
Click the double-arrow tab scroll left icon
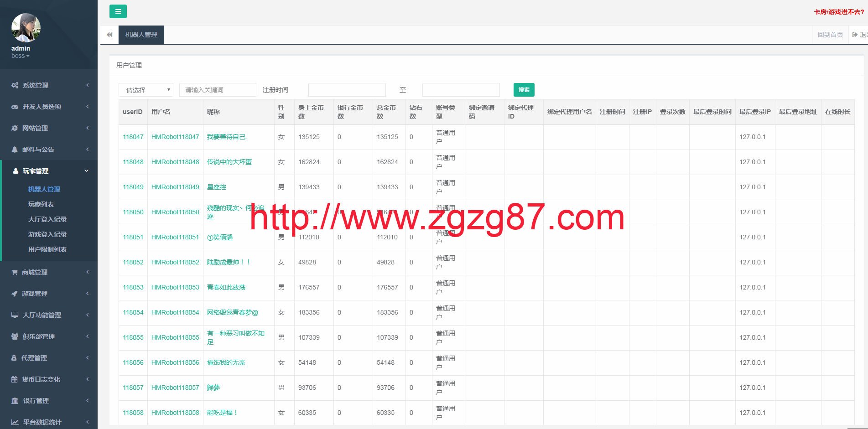[109, 35]
